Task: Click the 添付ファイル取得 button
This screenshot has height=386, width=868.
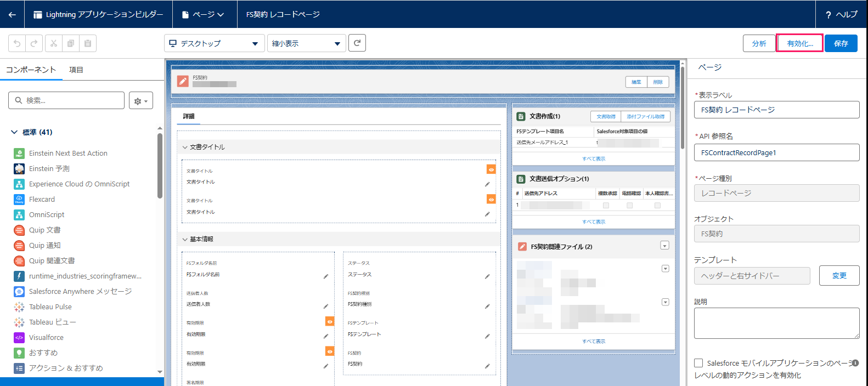Action: (x=646, y=116)
